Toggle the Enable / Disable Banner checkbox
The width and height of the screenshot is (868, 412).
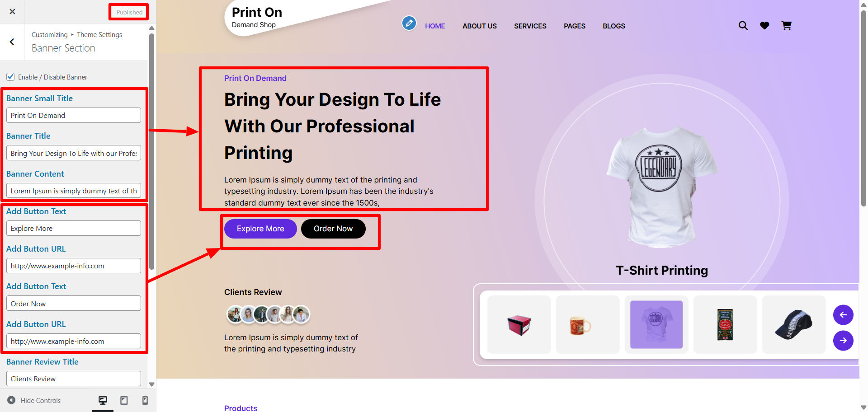click(10, 77)
